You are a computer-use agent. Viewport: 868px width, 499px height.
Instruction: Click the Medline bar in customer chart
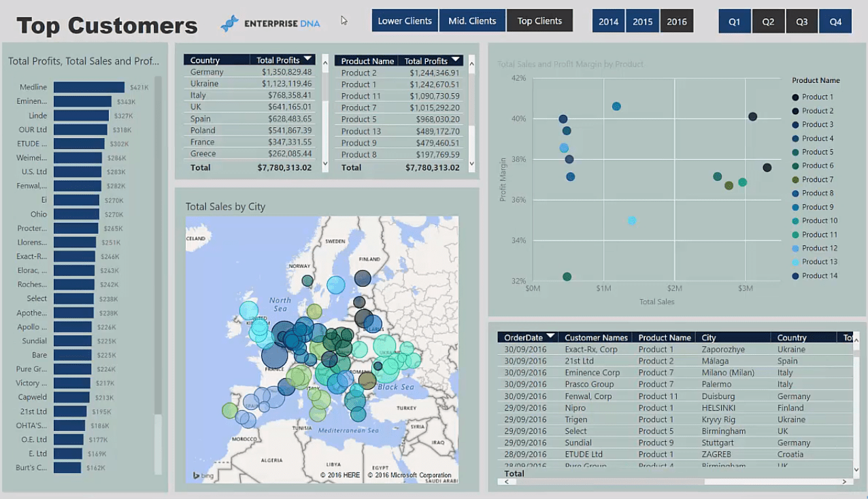89,87
